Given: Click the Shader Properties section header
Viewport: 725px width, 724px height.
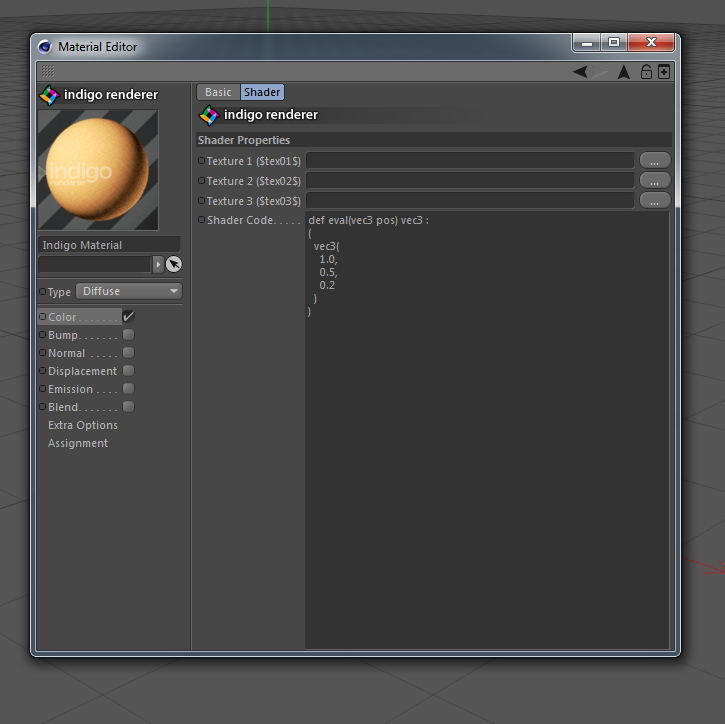Looking at the screenshot, I should click(434, 140).
